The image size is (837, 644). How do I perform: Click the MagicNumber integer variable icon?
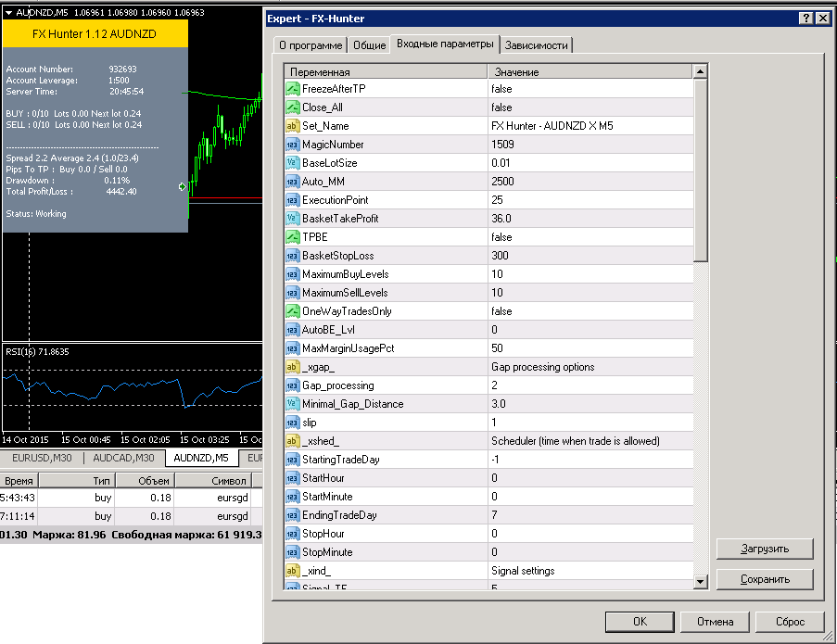[293, 145]
